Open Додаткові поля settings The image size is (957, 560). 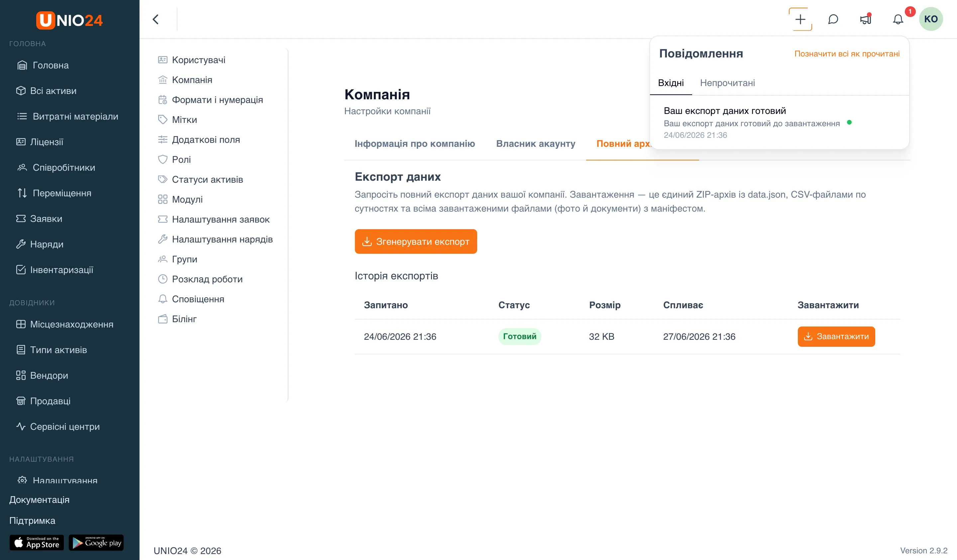pos(199,139)
